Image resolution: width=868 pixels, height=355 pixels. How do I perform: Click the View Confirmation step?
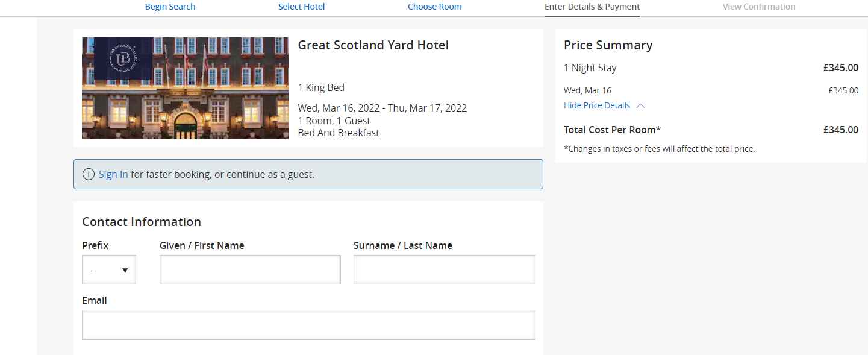pyautogui.click(x=758, y=7)
